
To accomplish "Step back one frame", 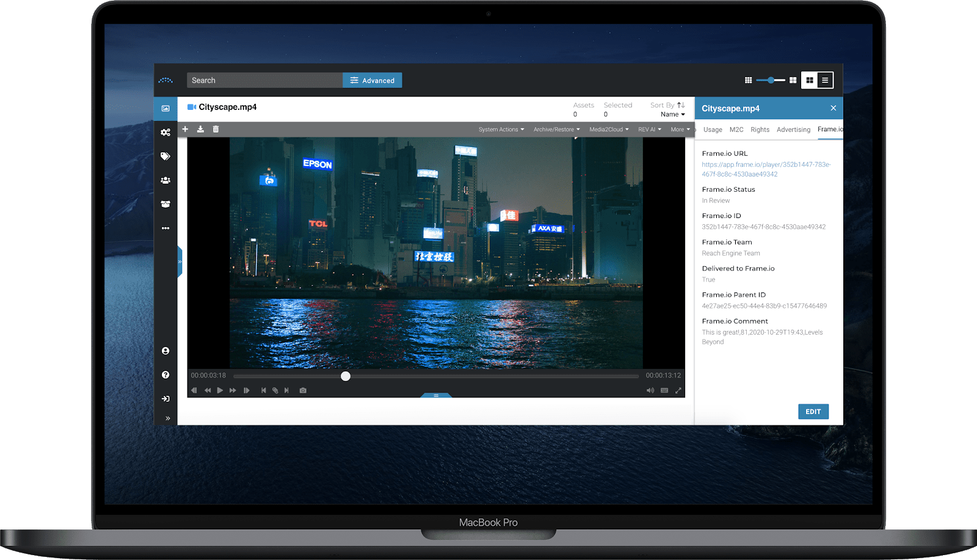I will point(194,390).
